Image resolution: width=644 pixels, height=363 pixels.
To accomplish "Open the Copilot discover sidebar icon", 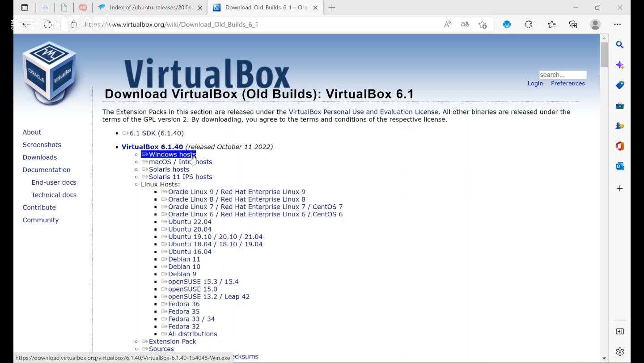I will pyautogui.click(x=620, y=65).
